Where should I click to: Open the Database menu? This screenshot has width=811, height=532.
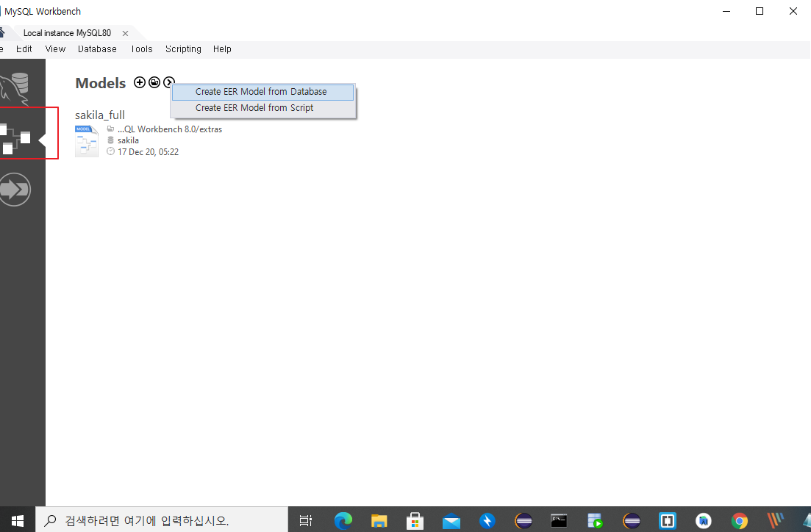point(97,49)
